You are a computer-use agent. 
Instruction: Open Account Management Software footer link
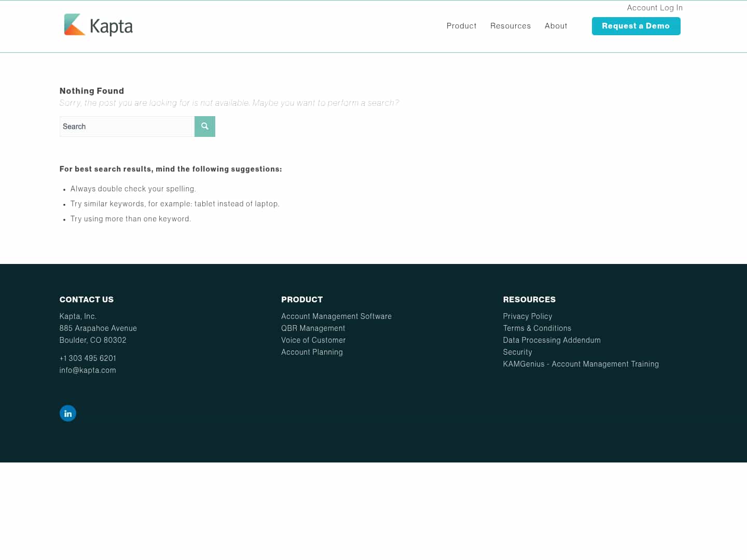tap(336, 316)
